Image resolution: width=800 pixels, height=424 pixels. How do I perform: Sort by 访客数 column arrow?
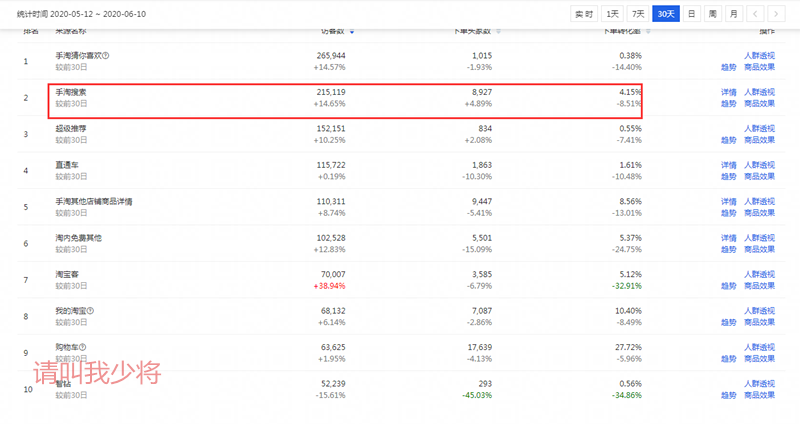click(351, 32)
